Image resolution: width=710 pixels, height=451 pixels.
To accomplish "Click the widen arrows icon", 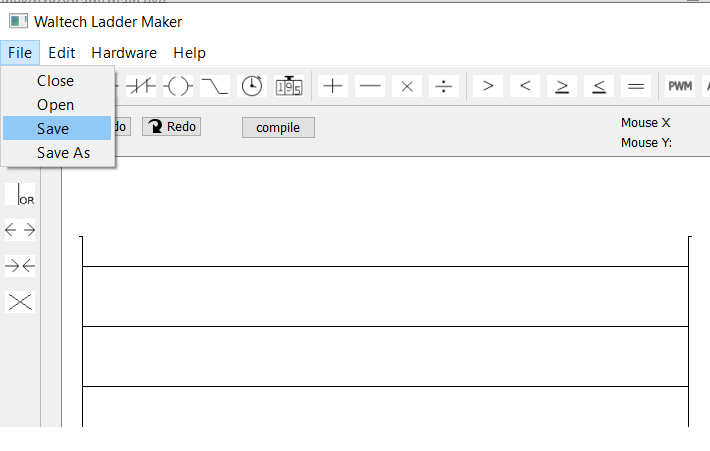I will [20, 230].
